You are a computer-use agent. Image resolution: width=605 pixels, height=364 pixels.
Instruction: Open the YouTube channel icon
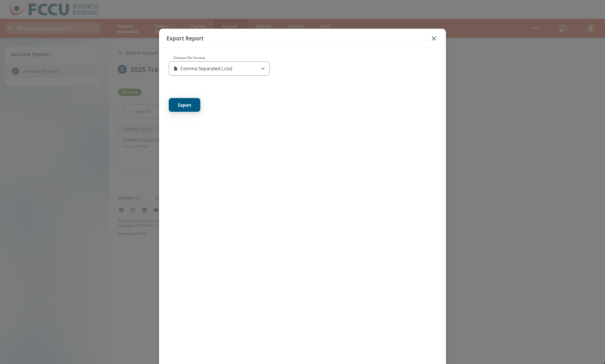pyautogui.click(x=156, y=210)
